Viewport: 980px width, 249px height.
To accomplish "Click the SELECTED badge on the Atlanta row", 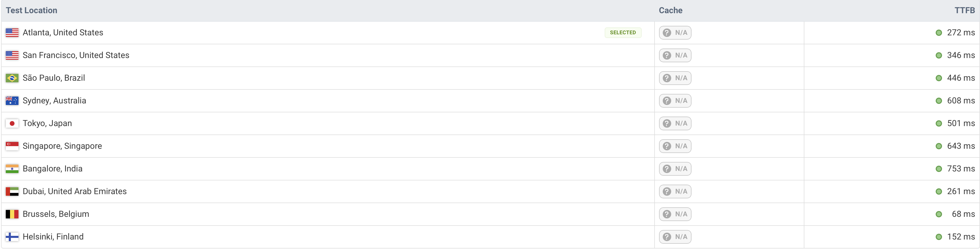I will 622,33.
